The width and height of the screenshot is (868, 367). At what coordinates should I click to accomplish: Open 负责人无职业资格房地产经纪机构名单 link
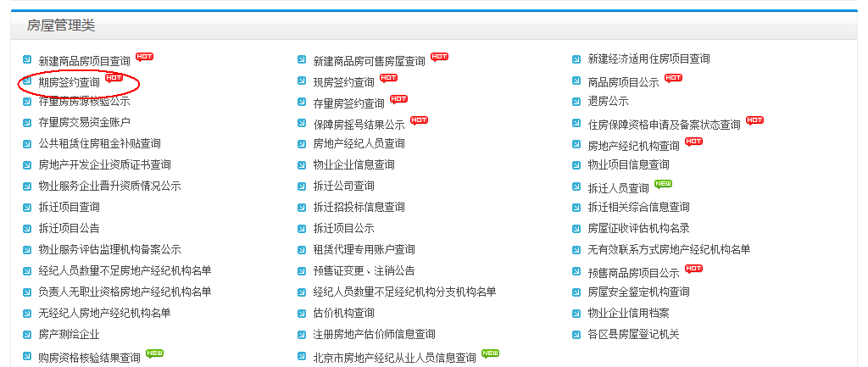(x=125, y=292)
